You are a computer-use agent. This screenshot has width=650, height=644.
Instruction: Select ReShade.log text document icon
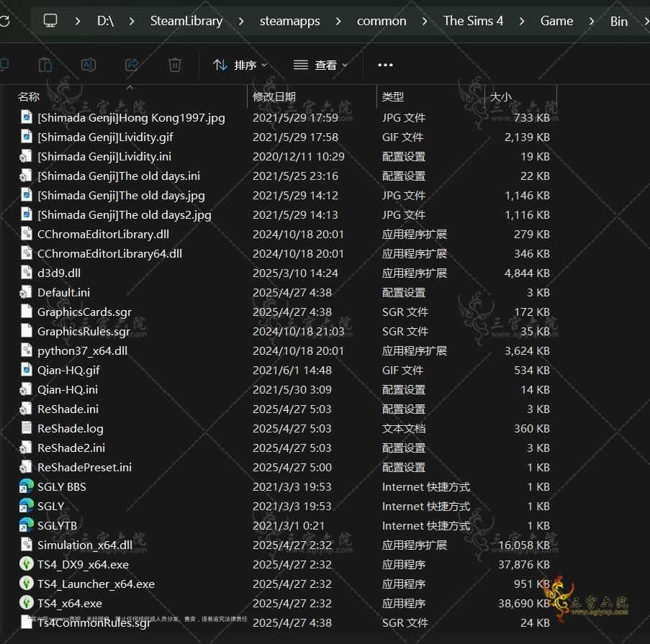(27, 429)
